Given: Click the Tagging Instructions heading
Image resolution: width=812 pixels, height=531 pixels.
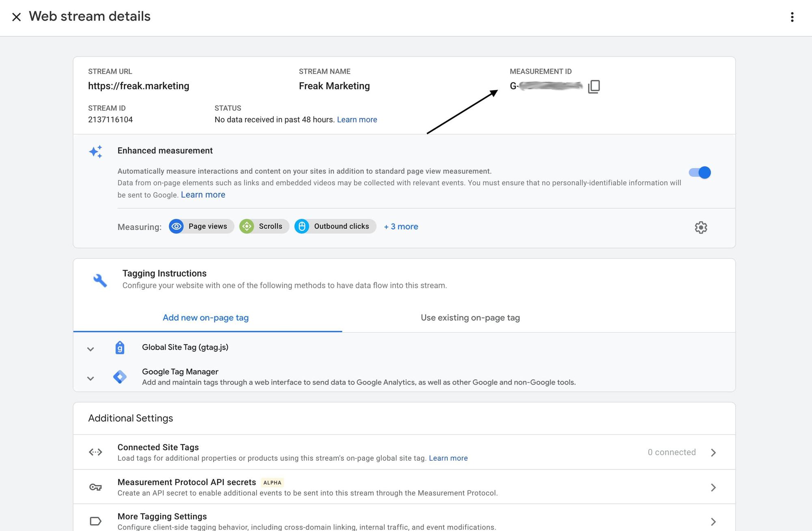Looking at the screenshot, I should coord(164,273).
